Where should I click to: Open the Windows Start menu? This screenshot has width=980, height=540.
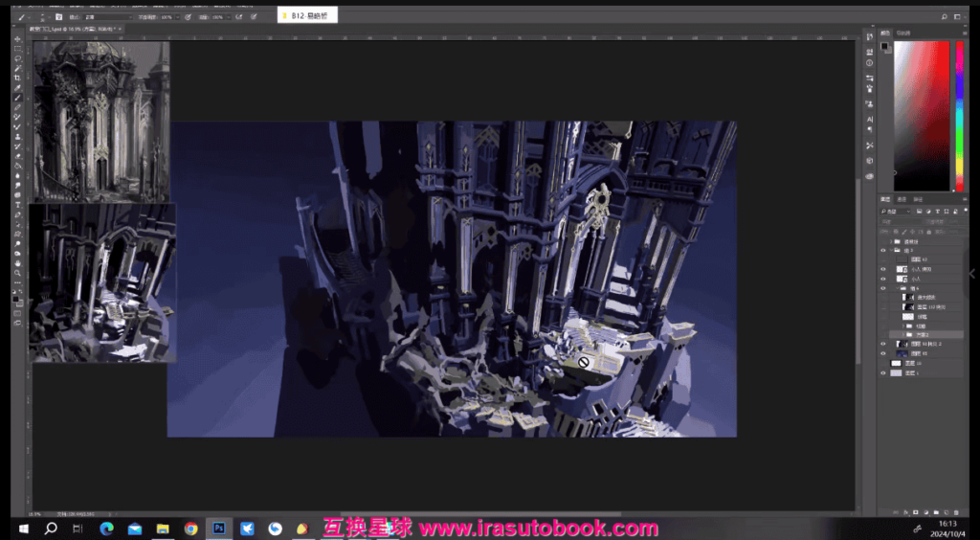[x=21, y=528]
